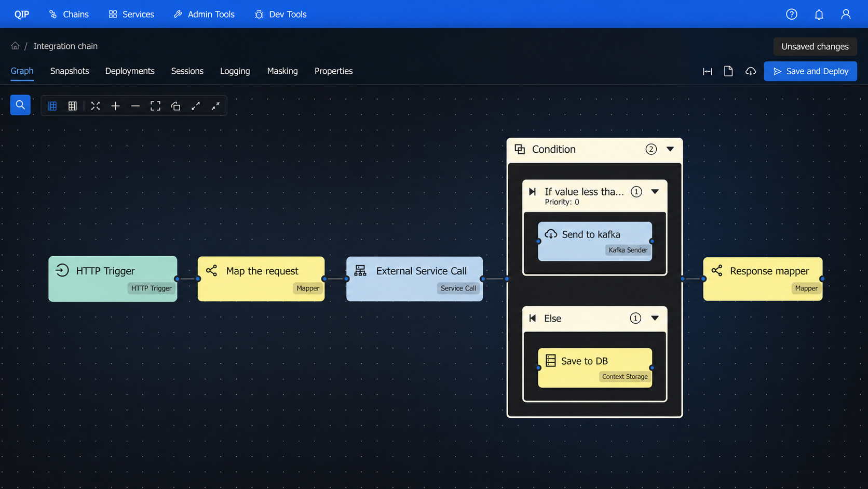Viewport: 868px width, 489px height.
Task: Click the HTTP Trigger node icon
Action: coord(62,270)
